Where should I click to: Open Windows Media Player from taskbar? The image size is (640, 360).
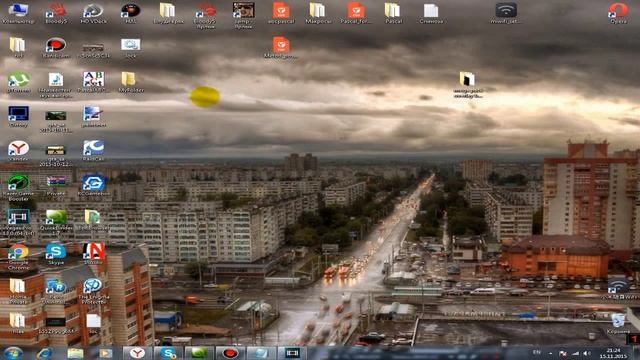[105, 353]
